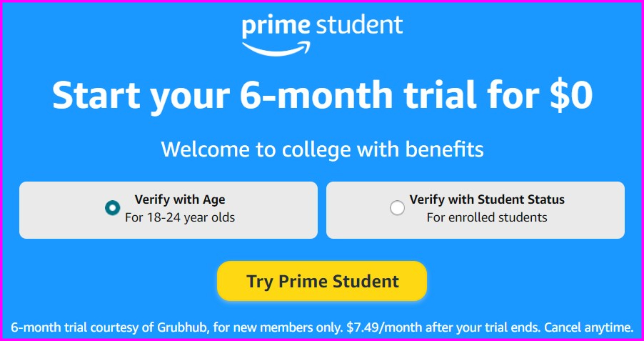
Task: Click the Prime Student logo
Action: pyautogui.click(x=322, y=32)
